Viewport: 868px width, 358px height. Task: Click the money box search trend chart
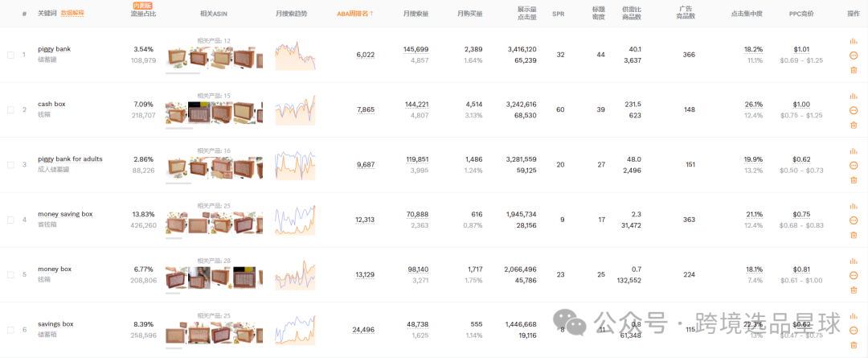pos(296,274)
